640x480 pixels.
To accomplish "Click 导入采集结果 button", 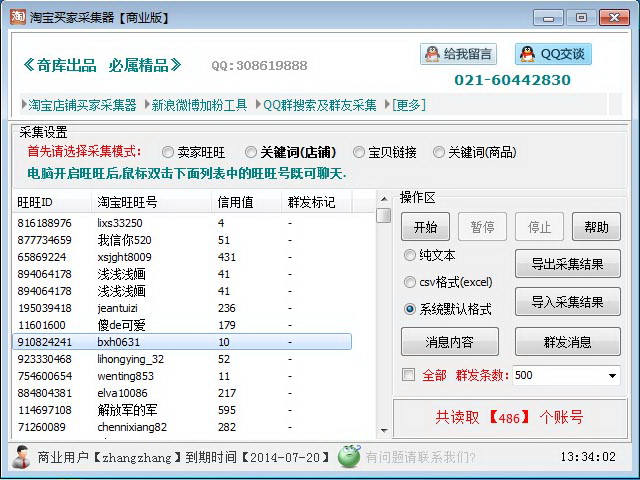I will (x=568, y=302).
